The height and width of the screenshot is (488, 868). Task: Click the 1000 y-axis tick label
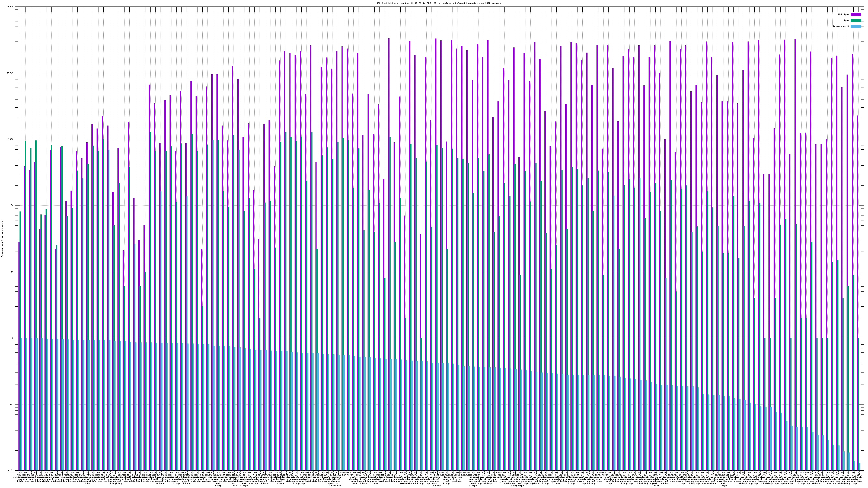click(11, 139)
